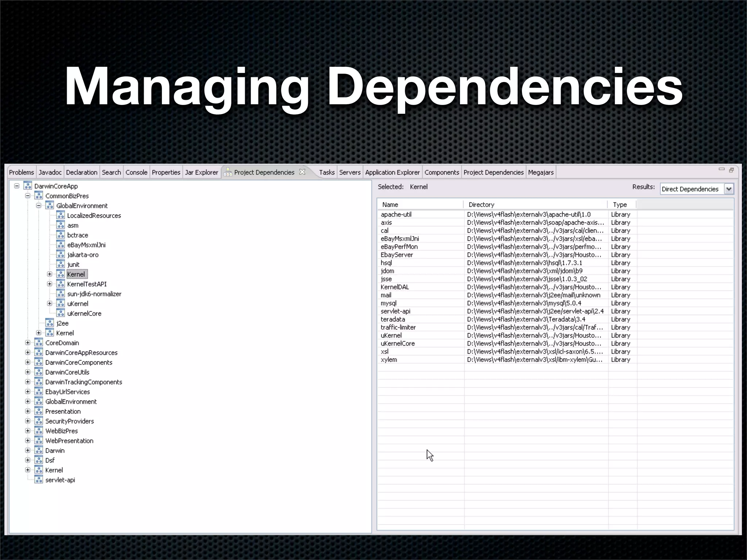Expand the KernelTestAPI tree node
Viewport: 747px width, 560px height.
click(50, 284)
